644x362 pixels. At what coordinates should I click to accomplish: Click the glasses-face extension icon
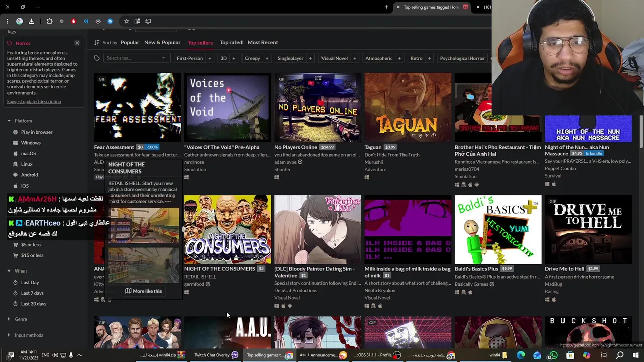[98, 21]
